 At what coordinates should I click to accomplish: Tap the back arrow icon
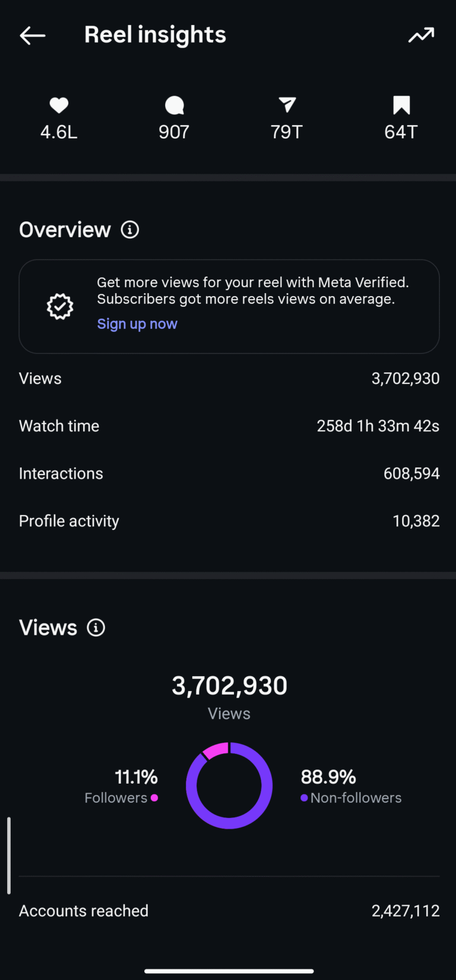pos(33,36)
